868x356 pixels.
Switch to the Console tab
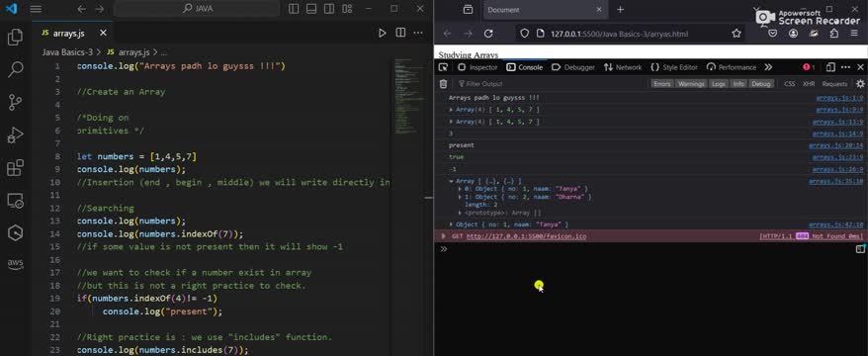coord(524,67)
